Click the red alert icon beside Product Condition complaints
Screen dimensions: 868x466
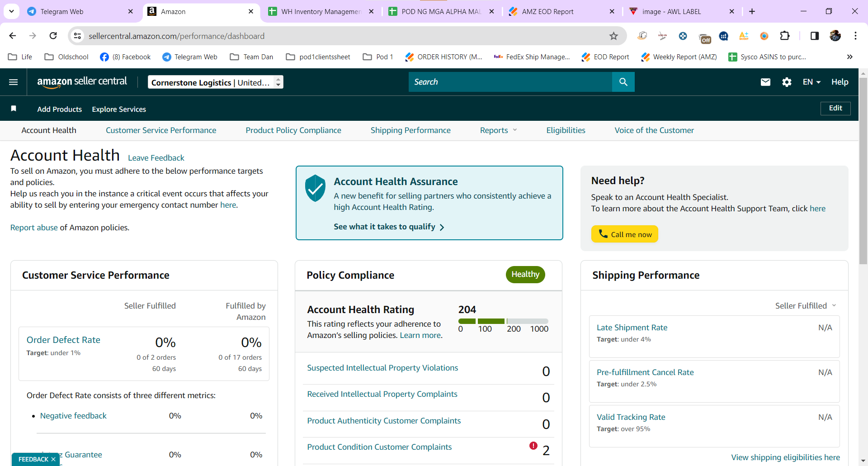coord(533,446)
